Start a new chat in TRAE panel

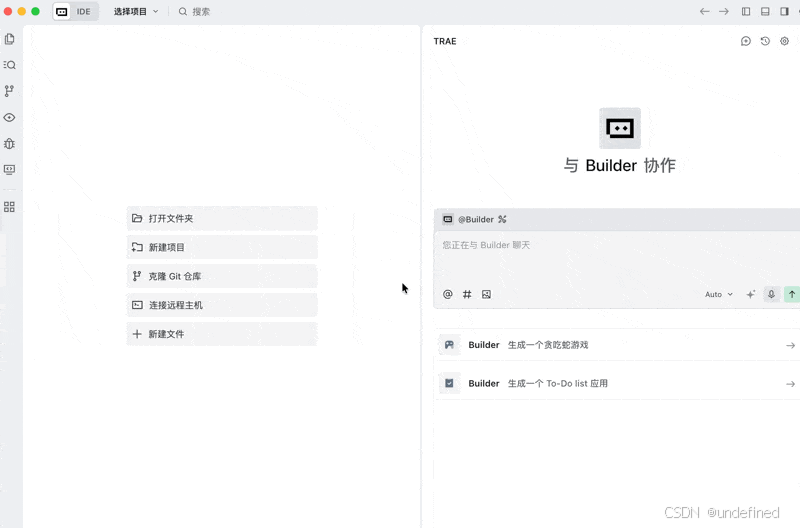pyautogui.click(x=746, y=41)
